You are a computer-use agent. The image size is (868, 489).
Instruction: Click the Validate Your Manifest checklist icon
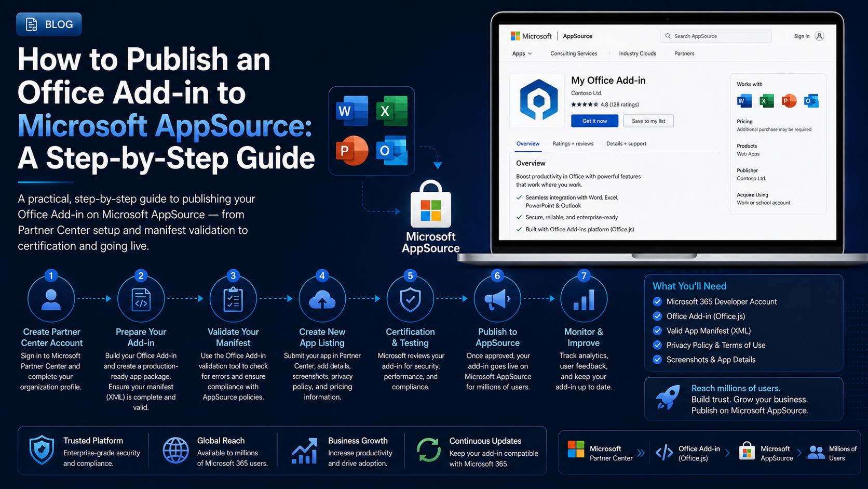coord(233,299)
